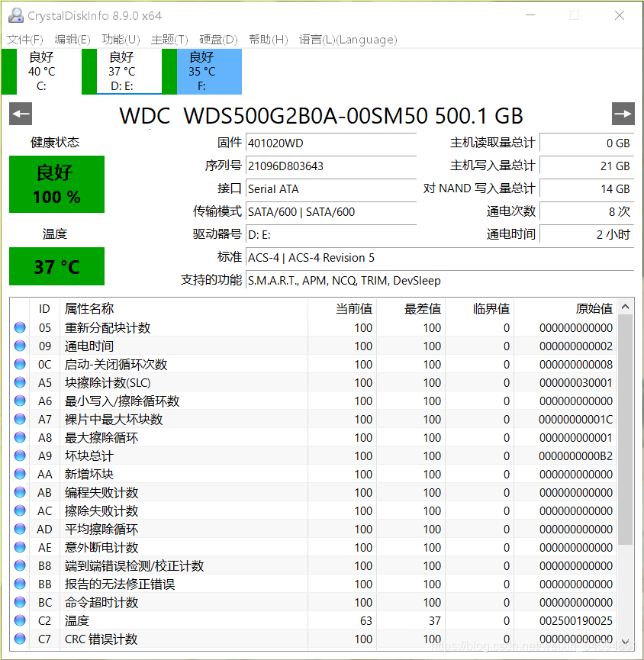Click raw value 00000000001C in A7 row
644x660 pixels.
click(x=576, y=419)
